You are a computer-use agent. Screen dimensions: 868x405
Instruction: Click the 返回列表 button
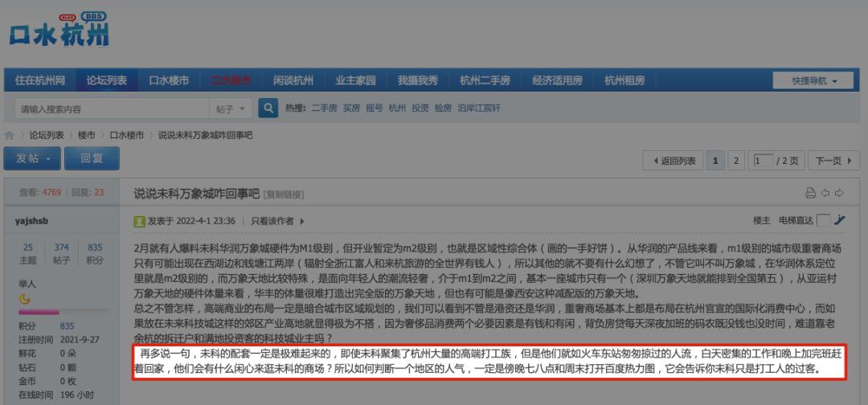tap(674, 161)
